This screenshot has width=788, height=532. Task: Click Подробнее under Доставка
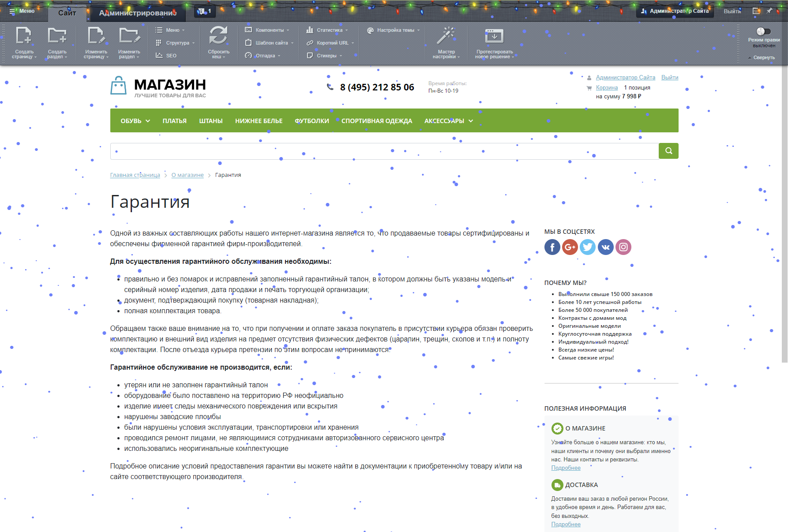(x=566, y=524)
